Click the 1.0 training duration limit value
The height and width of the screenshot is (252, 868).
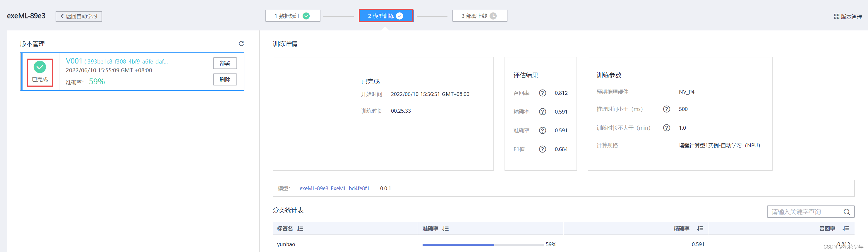pyautogui.click(x=682, y=128)
